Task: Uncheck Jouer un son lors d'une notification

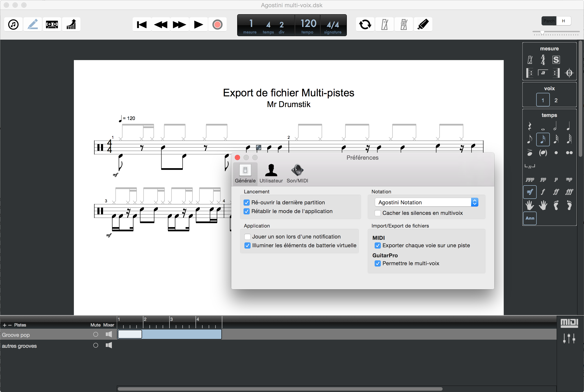Action: pos(247,236)
